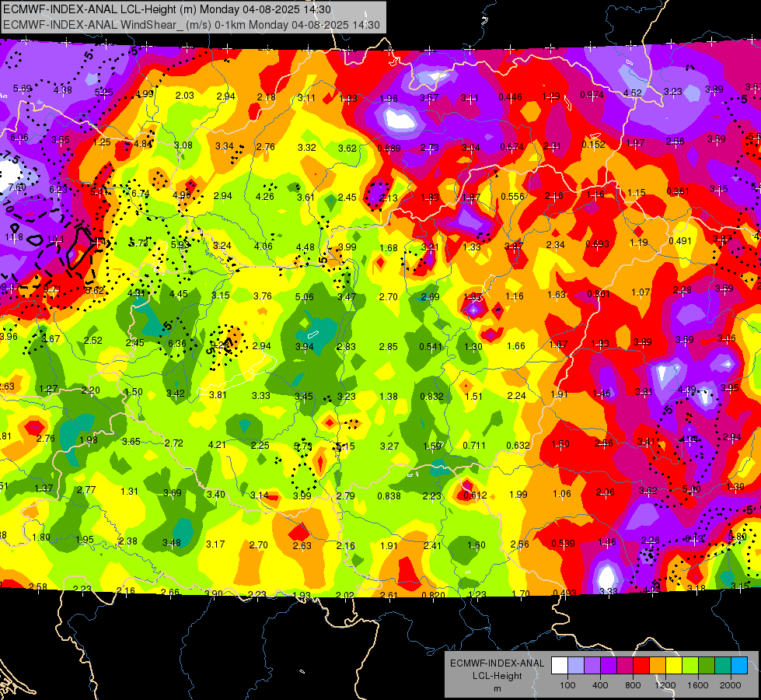Select the wind shear value 0.446
This screenshot has height=700, width=761.
(511, 97)
